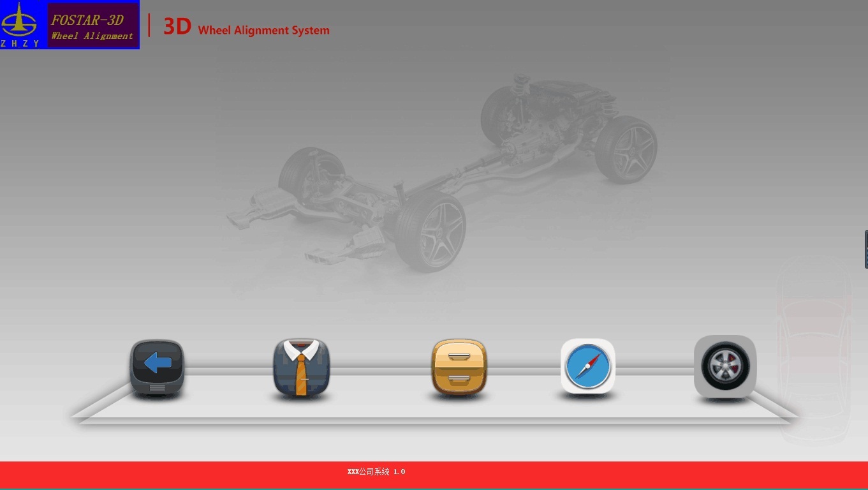Viewport: 868px width, 490px height.
Task: Click the large red 3D heading text
Action: click(177, 27)
